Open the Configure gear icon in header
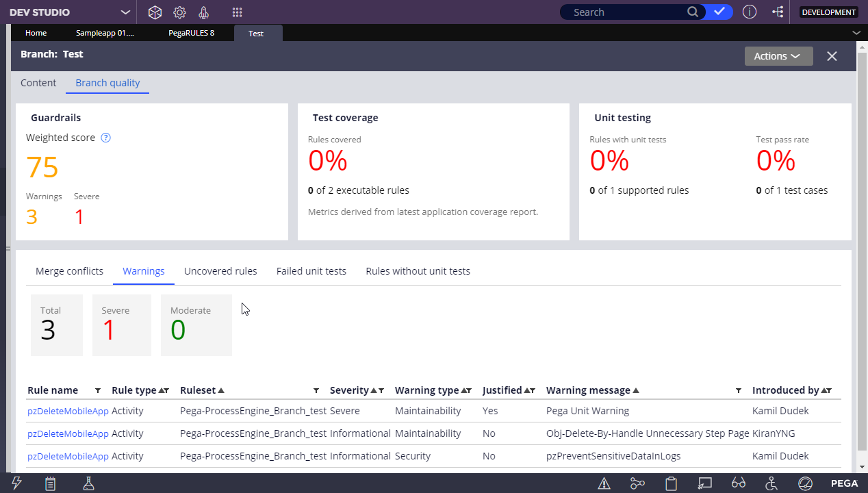 click(x=179, y=12)
